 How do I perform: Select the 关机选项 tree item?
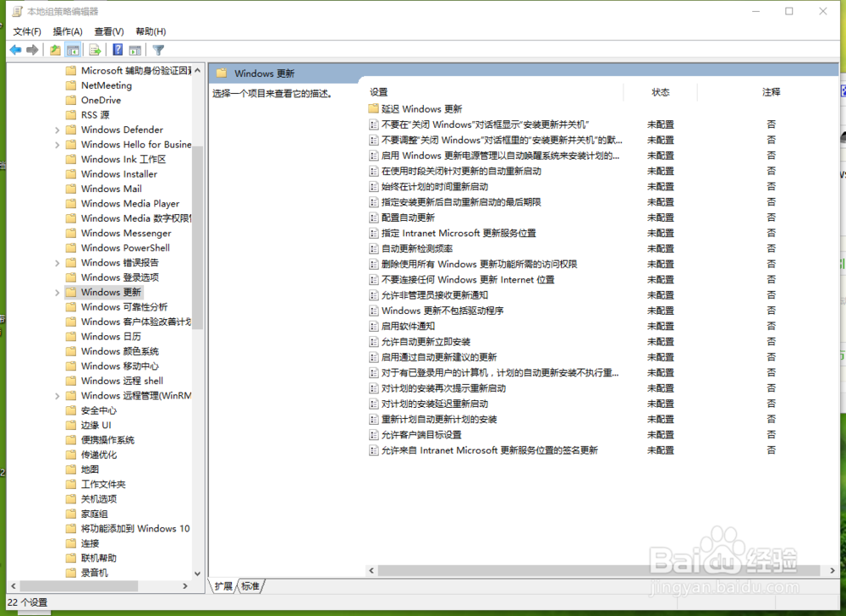point(99,499)
